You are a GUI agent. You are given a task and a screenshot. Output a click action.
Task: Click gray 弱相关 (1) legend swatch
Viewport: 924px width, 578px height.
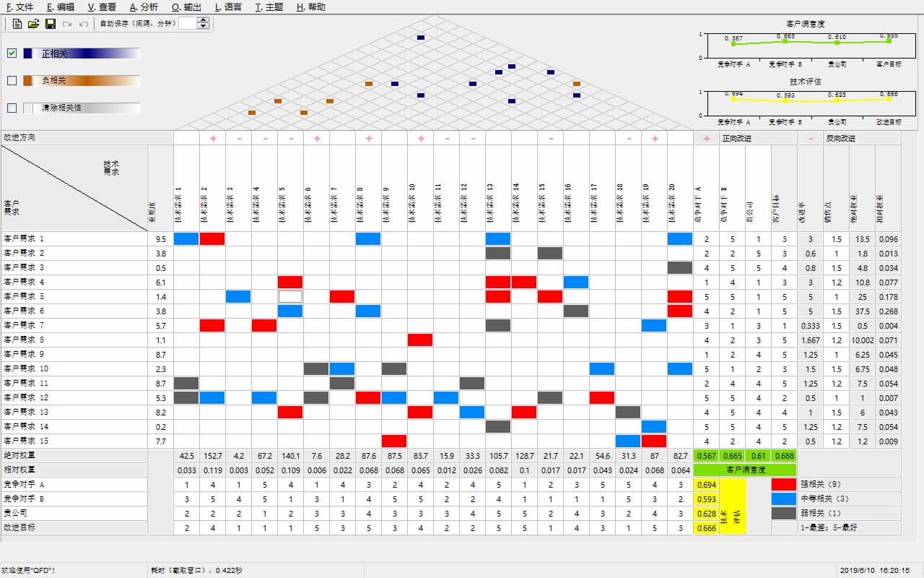tap(784, 513)
